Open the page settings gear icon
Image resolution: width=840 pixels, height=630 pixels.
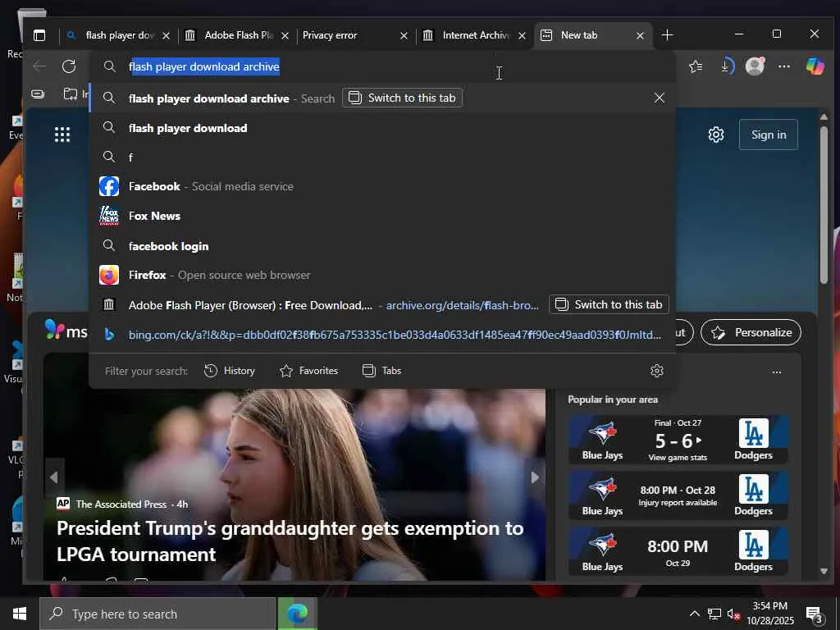click(x=716, y=135)
